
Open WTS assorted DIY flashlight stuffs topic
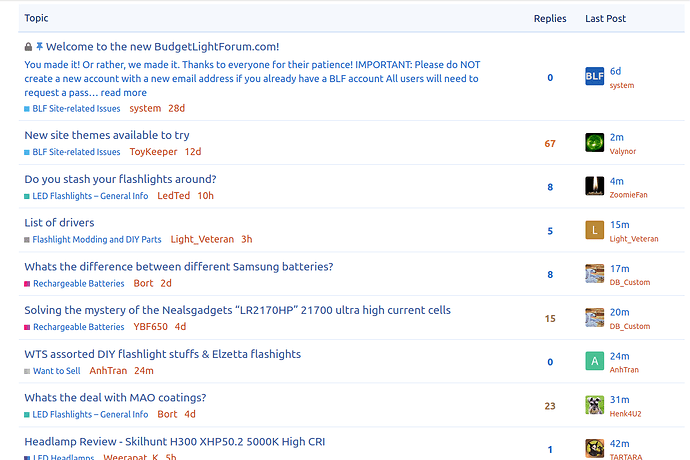coord(162,354)
